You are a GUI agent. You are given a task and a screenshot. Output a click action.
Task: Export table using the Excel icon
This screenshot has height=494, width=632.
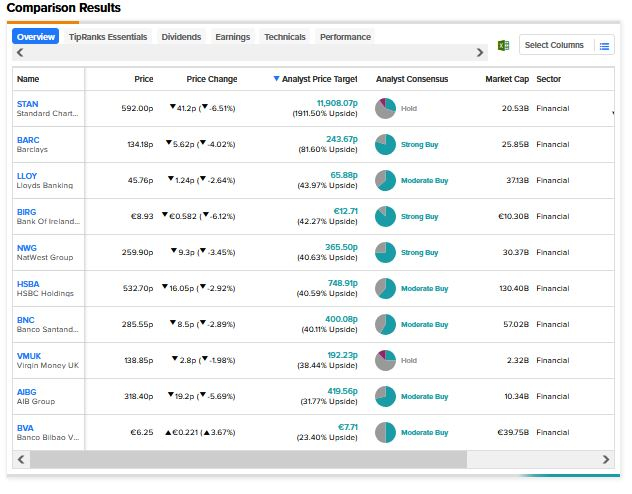[503, 46]
